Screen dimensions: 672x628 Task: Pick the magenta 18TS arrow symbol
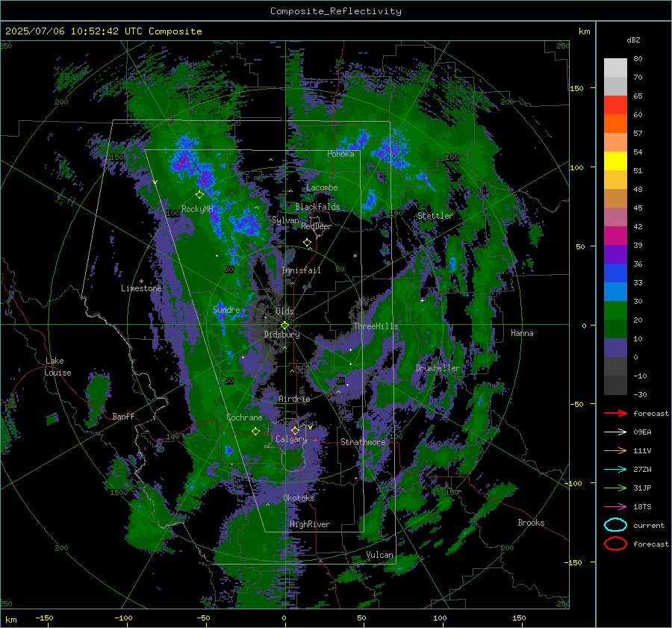(615, 507)
